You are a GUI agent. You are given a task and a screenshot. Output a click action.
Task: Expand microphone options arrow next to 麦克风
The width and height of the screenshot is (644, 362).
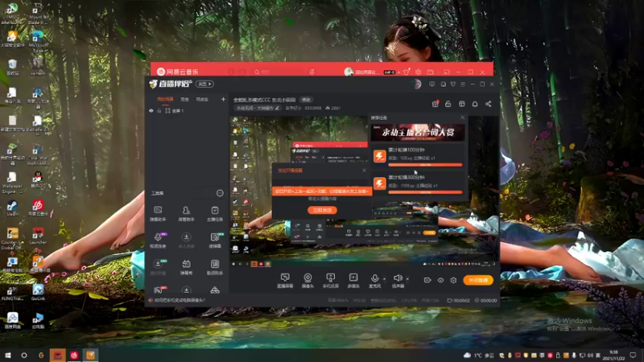coord(385,278)
